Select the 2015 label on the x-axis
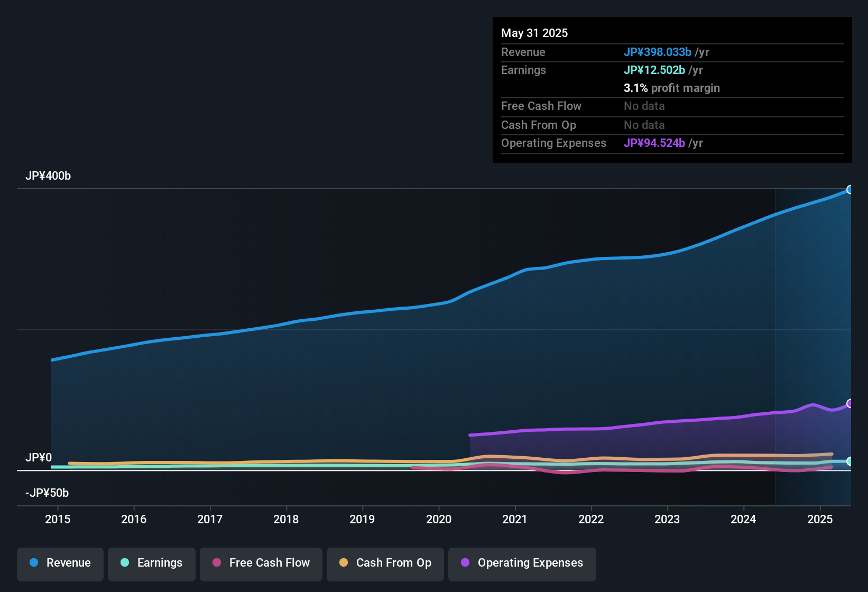 coord(58,520)
